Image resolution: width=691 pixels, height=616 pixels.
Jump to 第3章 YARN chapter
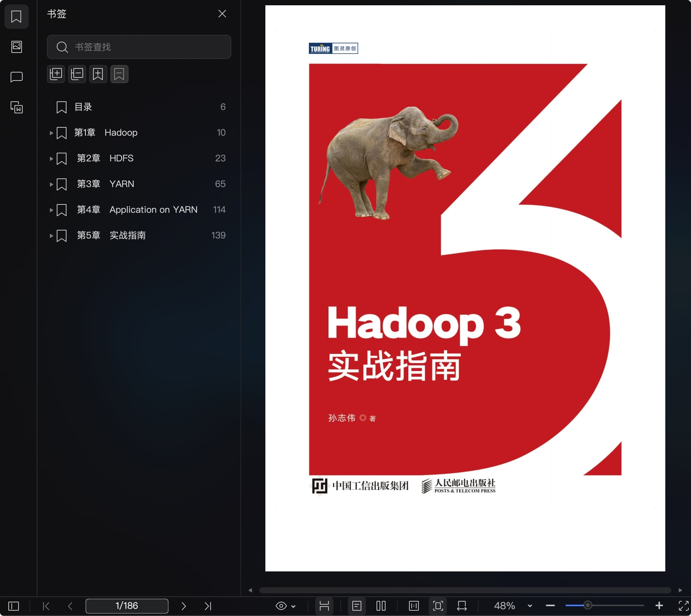point(105,184)
